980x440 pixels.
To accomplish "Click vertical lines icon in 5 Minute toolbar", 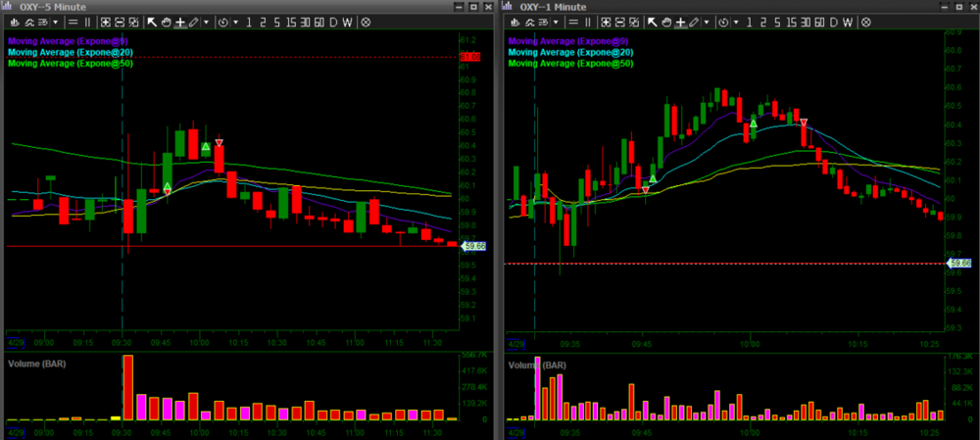I will 86,21.
